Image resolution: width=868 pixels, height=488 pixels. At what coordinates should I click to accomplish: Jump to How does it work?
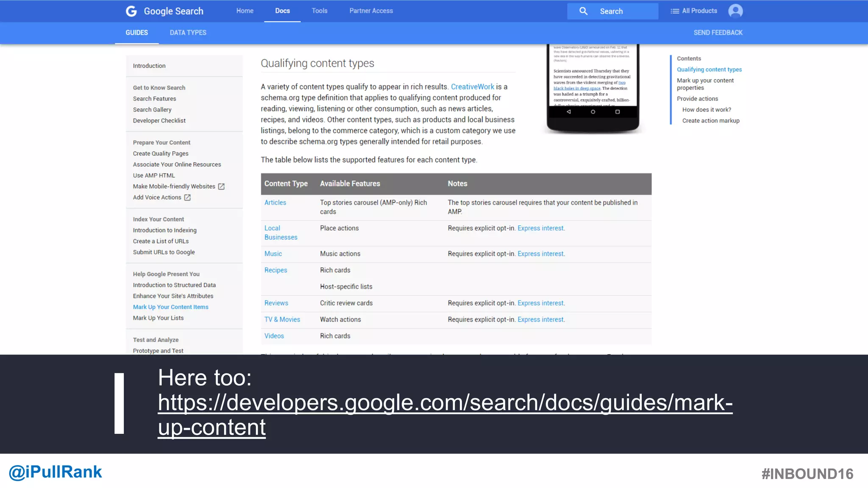[707, 110]
